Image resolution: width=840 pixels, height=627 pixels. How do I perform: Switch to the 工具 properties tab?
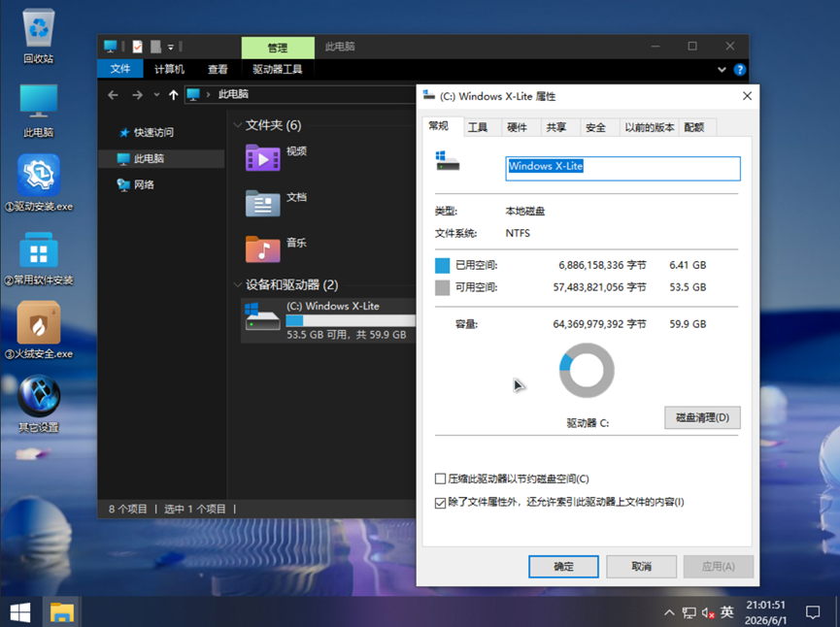pos(478,127)
